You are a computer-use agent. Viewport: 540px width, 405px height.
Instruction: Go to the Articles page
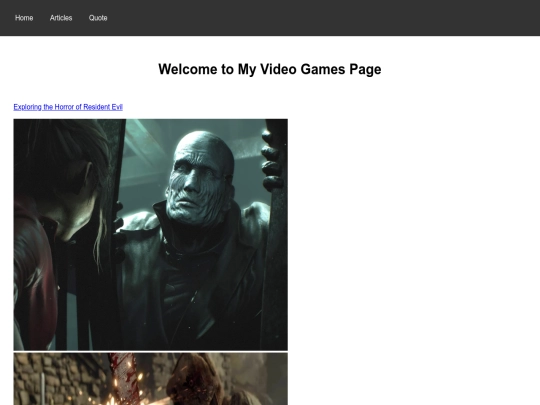(61, 18)
